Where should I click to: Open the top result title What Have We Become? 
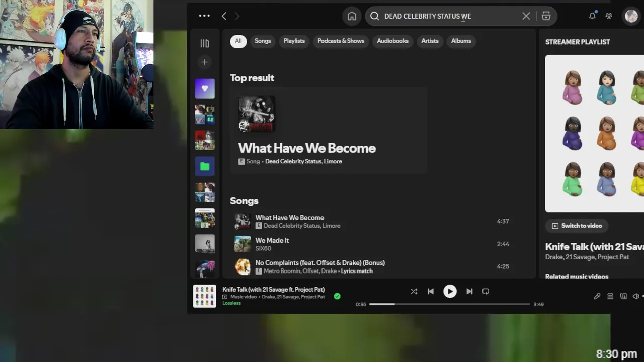coord(307,148)
